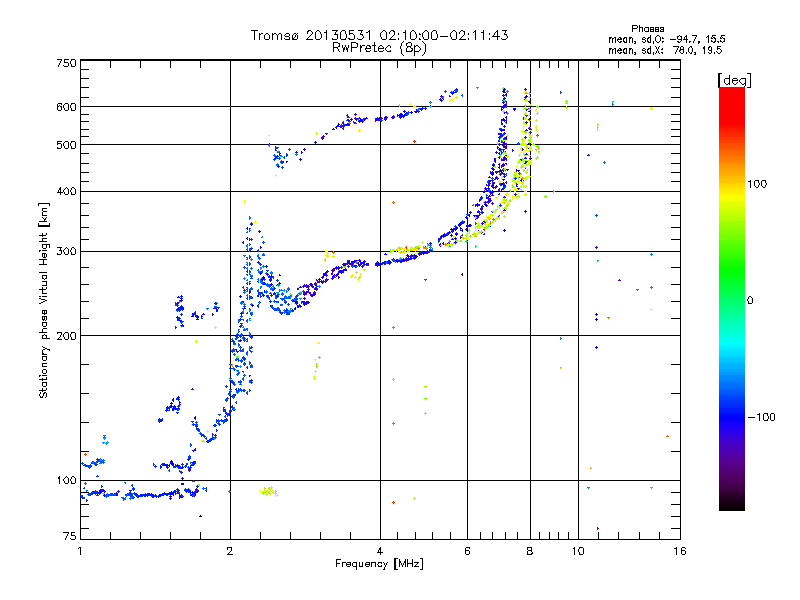Click the y-axis tick label '600'

pos(67,107)
